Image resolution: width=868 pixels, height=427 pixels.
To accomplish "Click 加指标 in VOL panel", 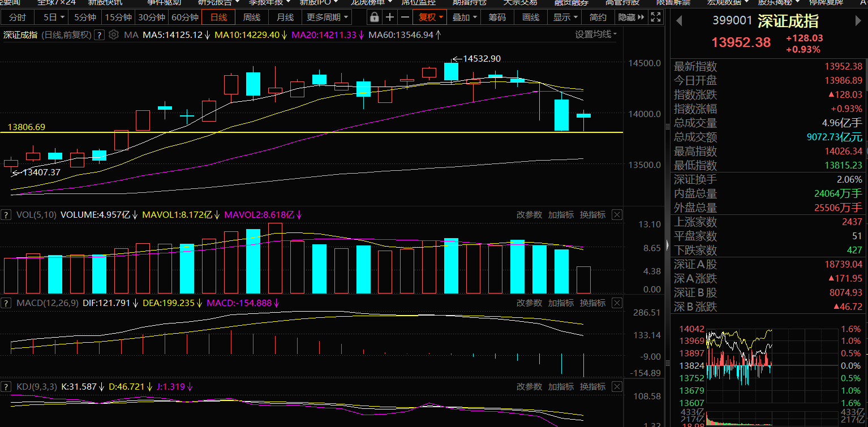I will [x=561, y=215].
